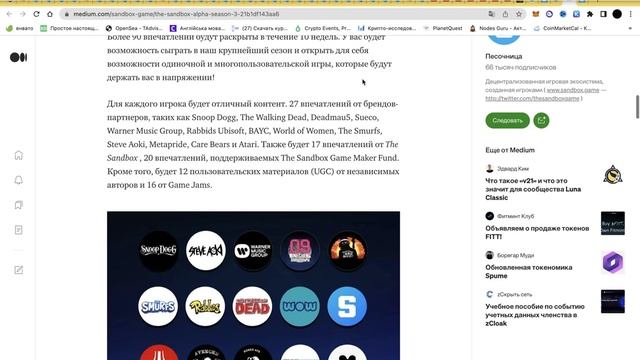Click the Medium logo

click(x=18, y=58)
